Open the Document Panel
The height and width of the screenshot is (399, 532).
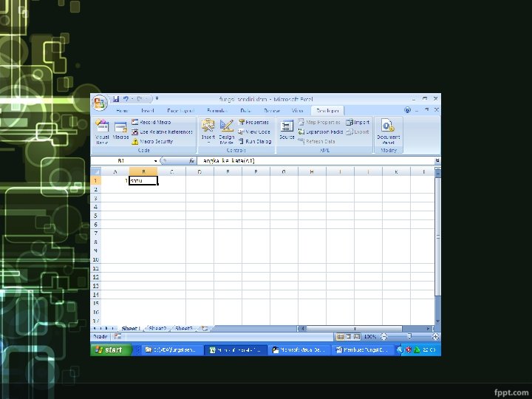point(388,132)
